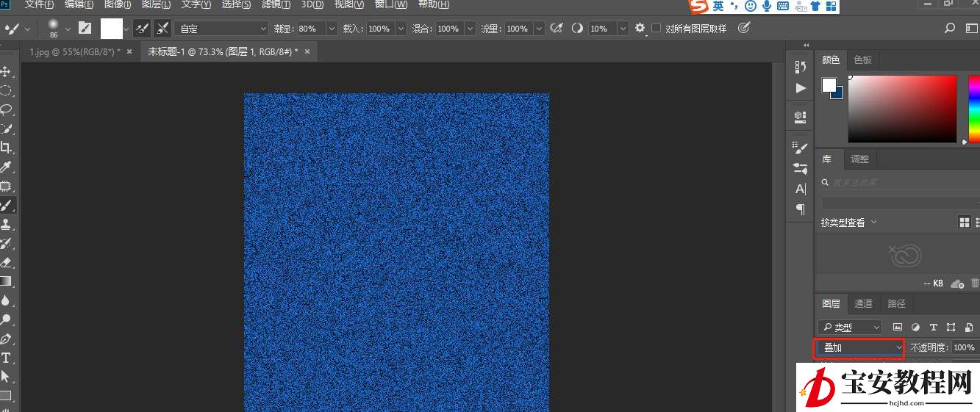The height and width of the screenshot is (412, 980).
Task: Select the Crop tool
Action: [6, 148]
